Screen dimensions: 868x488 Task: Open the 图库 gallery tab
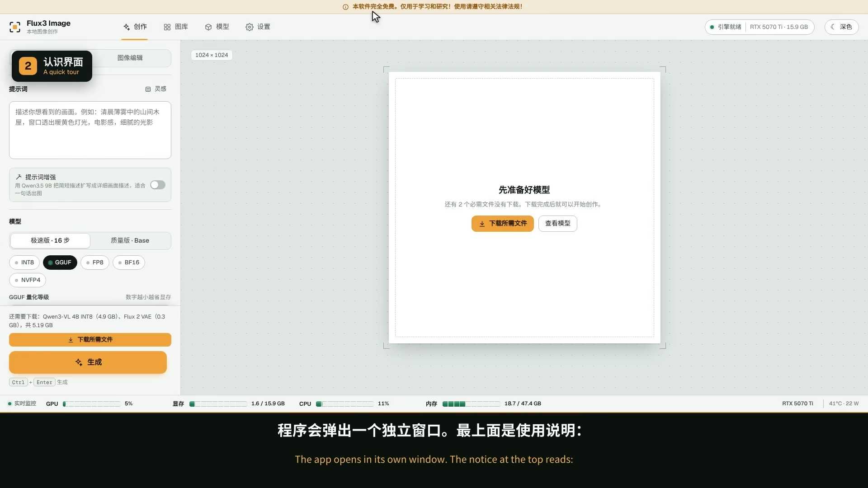coord(176,27)
